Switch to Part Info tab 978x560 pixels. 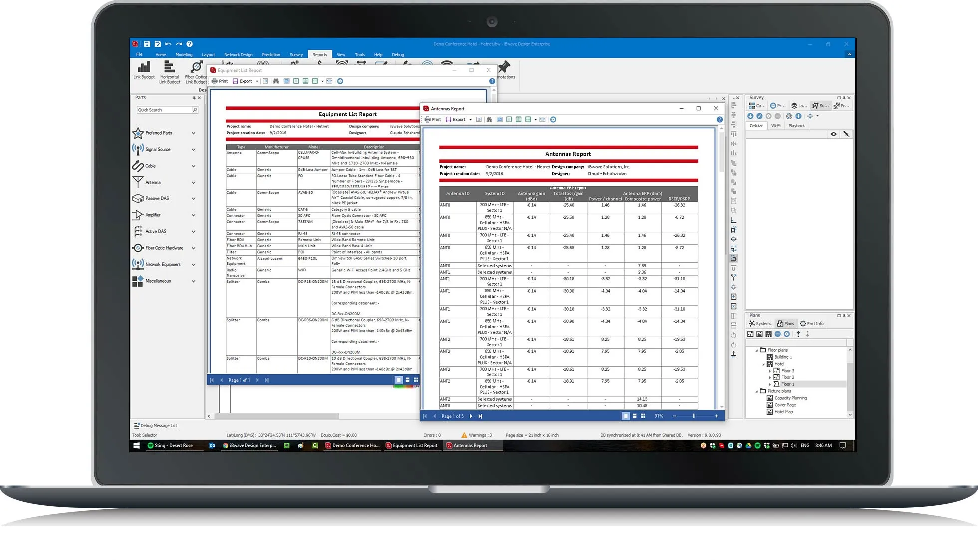pyautogui.click(x=812, y=324)
